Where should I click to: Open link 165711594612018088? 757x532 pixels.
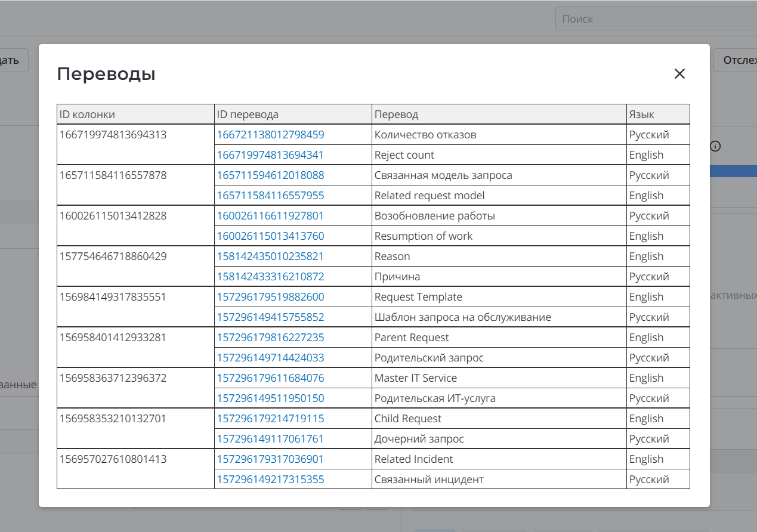pyautogui.click(x=270, y=175)
